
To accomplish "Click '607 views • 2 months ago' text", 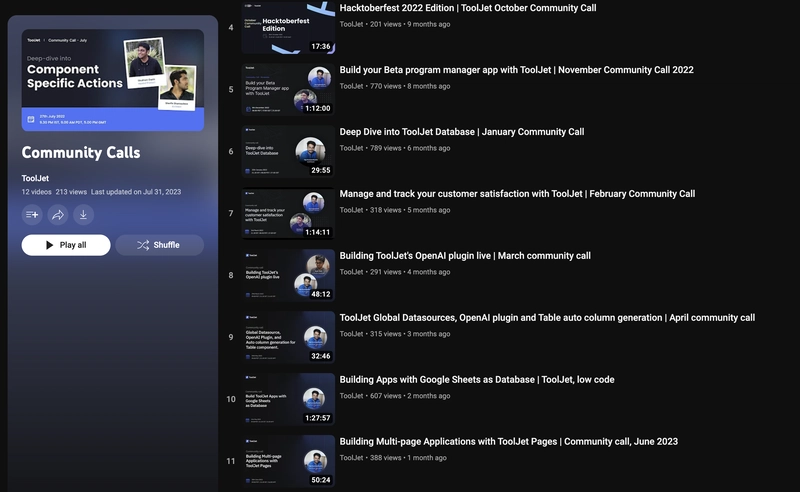I will tap(410, 396).
